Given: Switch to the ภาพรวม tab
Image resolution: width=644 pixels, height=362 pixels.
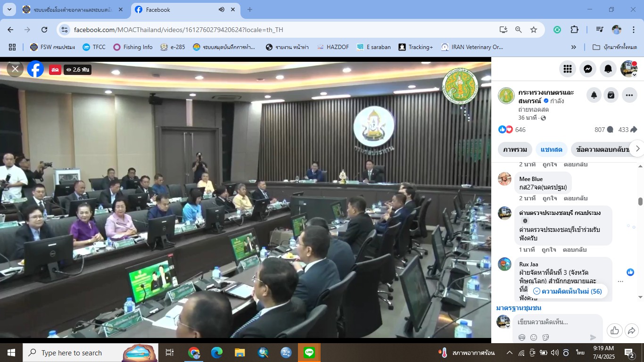Looking at the screenshot, I should coord(515,149).
